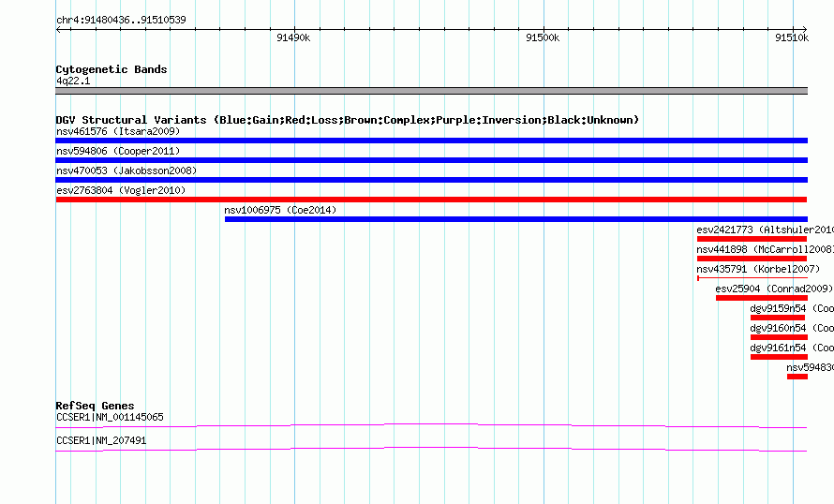
Task: Click the nsv1006975 (Coe2014) label
Action: (280, 210)
